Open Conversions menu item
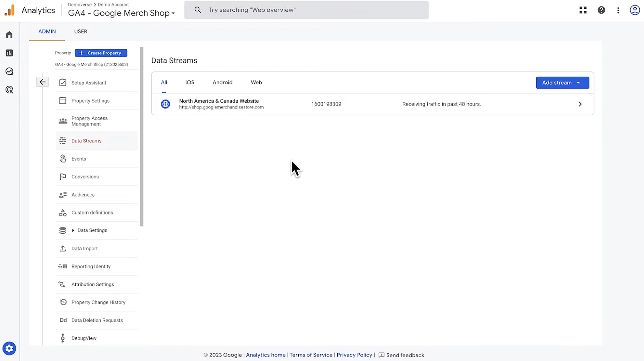 (97, 177)
